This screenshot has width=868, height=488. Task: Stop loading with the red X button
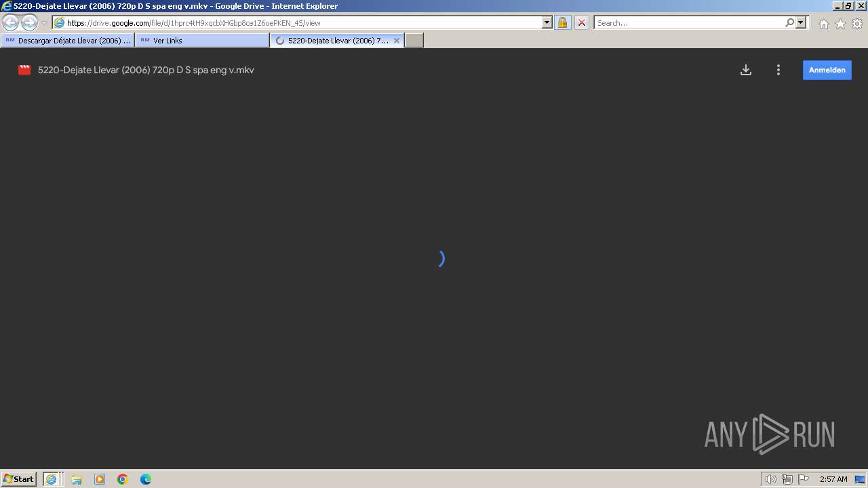pos(582,22)
